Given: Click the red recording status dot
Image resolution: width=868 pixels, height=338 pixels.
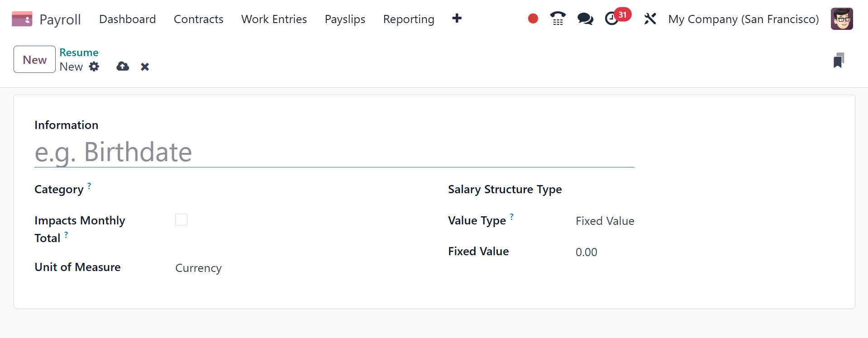Looking at the screenshot, I should 533,19.
